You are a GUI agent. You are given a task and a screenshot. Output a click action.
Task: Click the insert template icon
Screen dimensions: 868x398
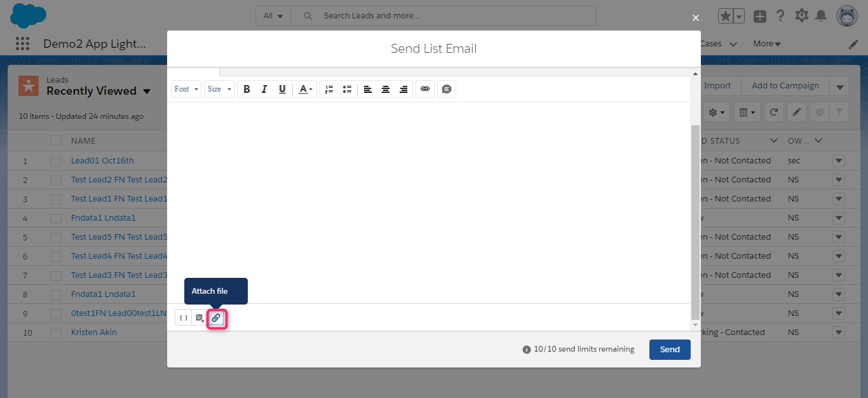point(200,317)
